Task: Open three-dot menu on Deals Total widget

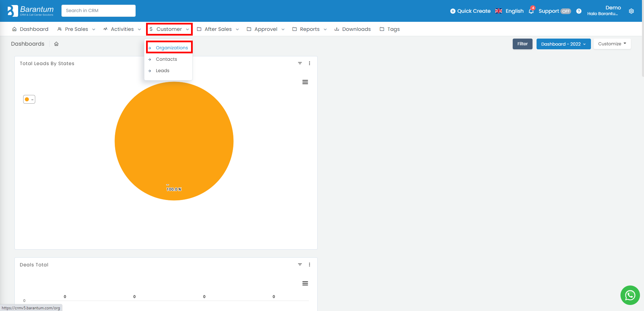Action: coord(309,265)
